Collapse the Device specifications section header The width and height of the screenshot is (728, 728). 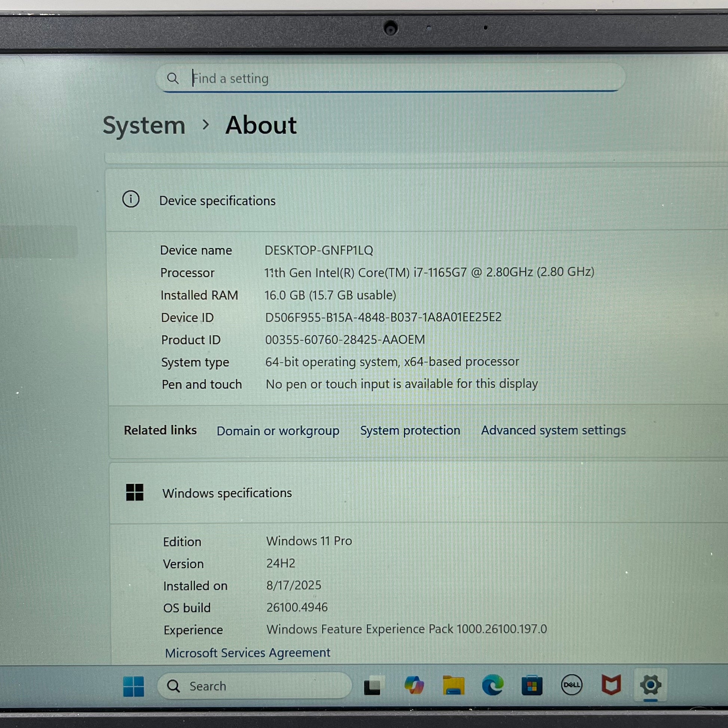pos(416,200)
